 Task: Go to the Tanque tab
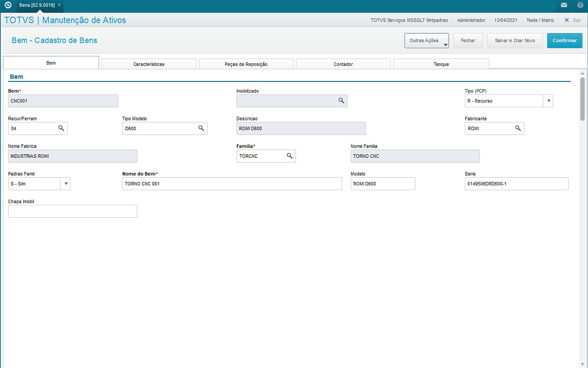click(441, 64)
